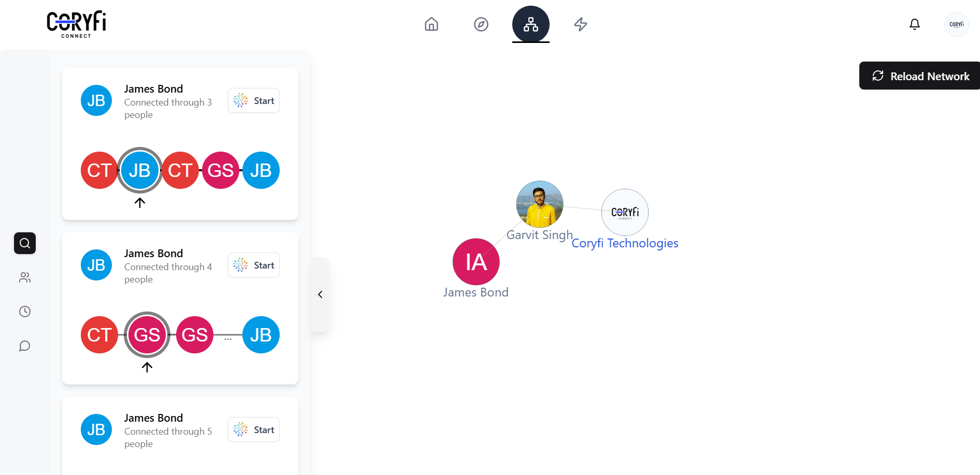Open search from the left sidebar
The height and width of the screenshot is (475, 980).
24,243
